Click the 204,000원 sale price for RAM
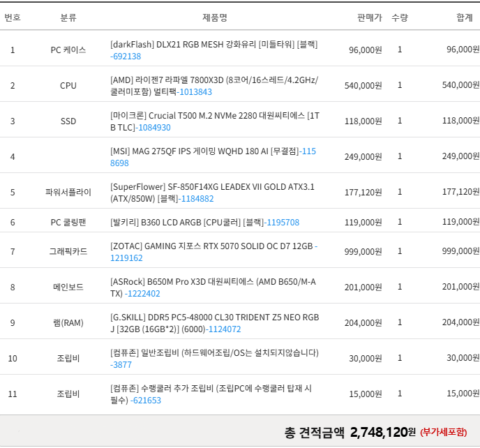This screenshot has height=448, width=480. click(363, 322)
